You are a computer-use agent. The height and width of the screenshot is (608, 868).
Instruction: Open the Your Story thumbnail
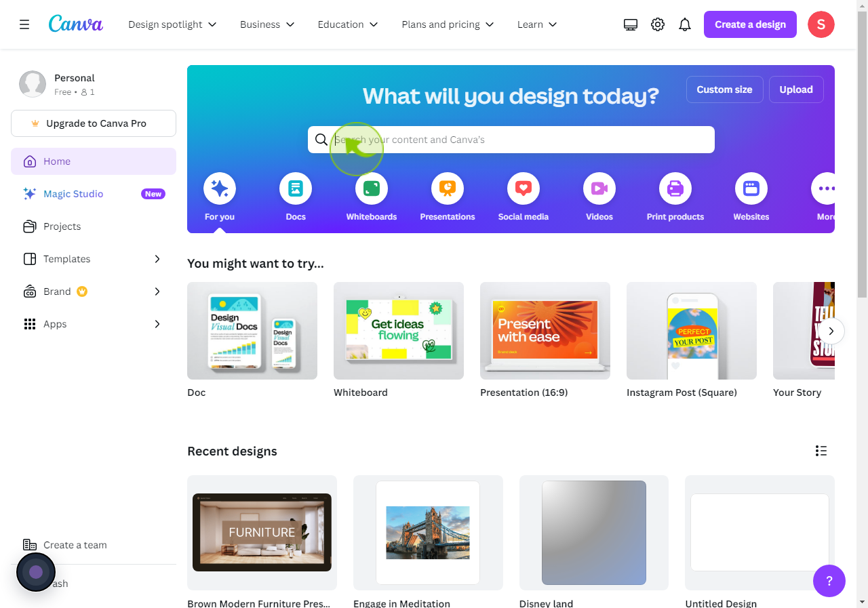point(804,331)
